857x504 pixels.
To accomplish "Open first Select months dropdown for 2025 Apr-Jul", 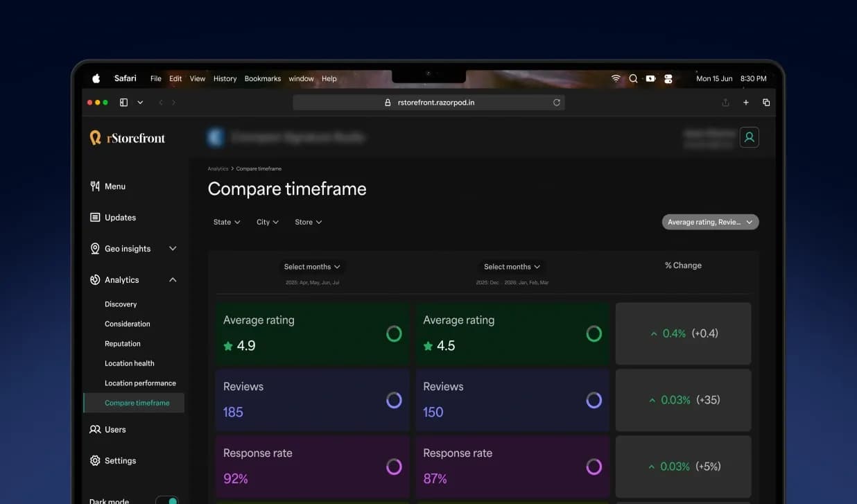I will click(x=312, y=267).
